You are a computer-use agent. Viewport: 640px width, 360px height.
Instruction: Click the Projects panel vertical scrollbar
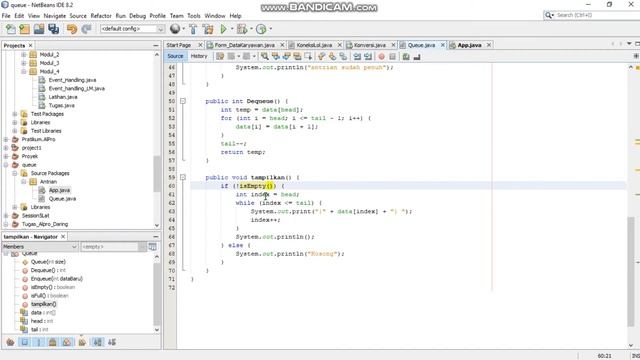click(x=157, y=173)
